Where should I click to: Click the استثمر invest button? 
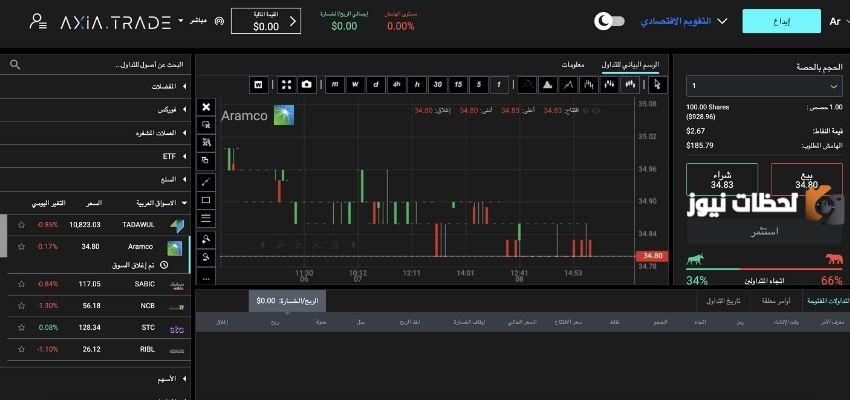tap(764, 232)
